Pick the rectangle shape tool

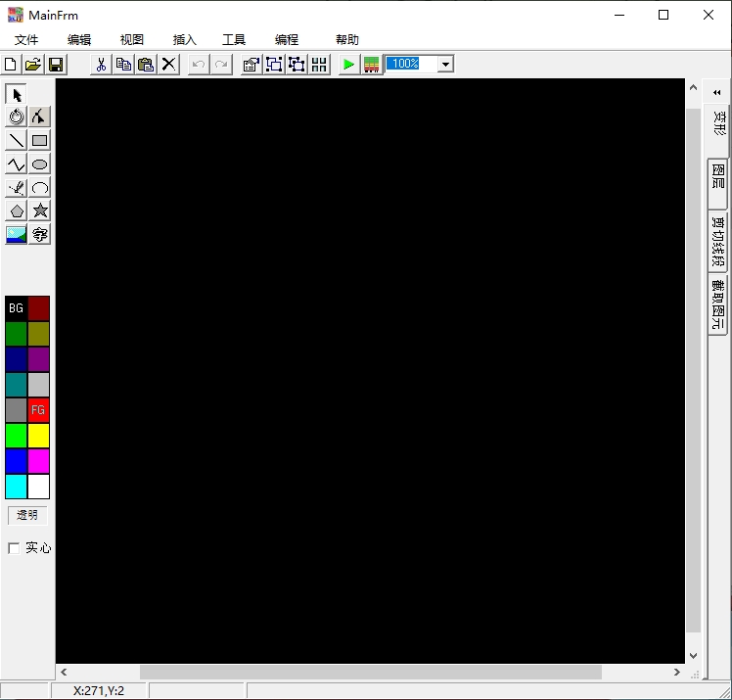point(39,141)
